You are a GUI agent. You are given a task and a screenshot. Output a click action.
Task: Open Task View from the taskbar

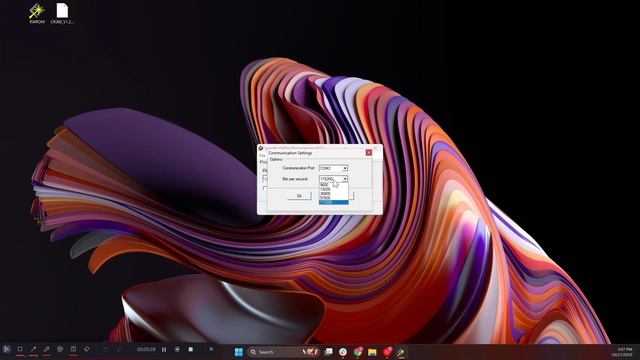(328, 351)
